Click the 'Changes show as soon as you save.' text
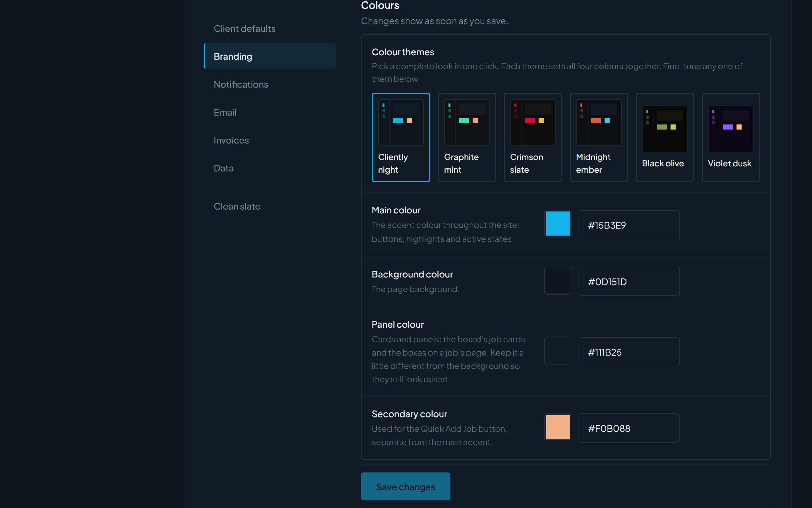The width and height of the screenshot is (812, 508). pyautogui.click(x=434, y=21)
